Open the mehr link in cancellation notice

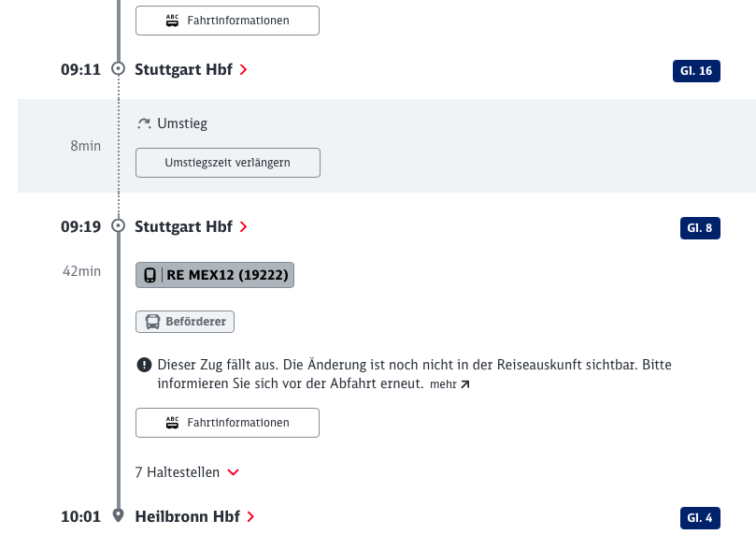point(449,384)
